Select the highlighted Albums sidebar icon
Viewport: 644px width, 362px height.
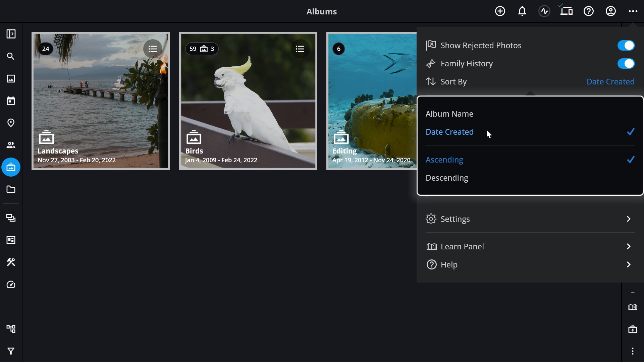click(11, 167)
